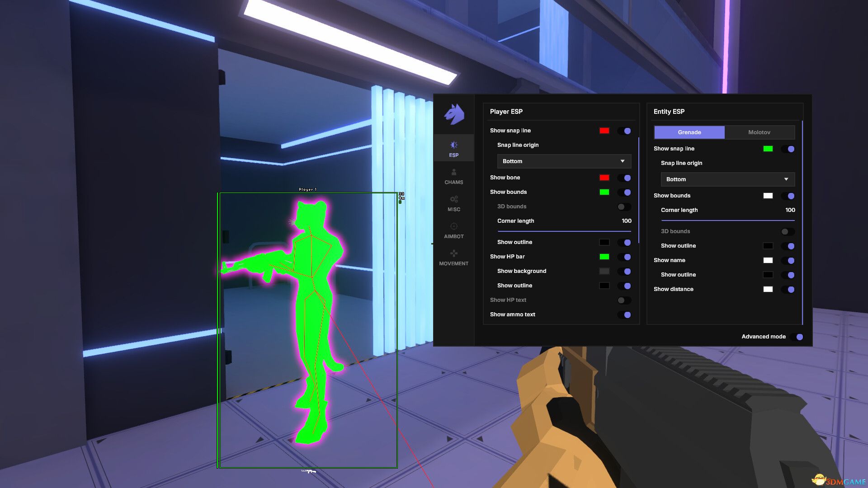This screenshot has height=488, width=868.
Task: Expand Player ESP snap line origin dropdown
Action: click(564, 161)
